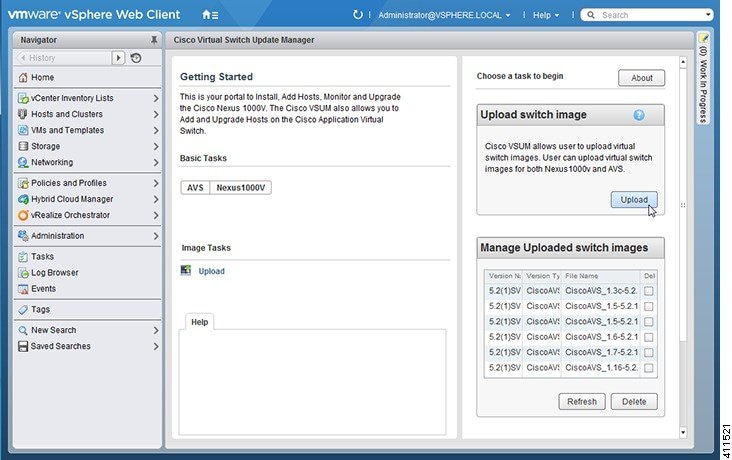Click the File Name column header
732x460 pixels.
(x=600, y=276)
